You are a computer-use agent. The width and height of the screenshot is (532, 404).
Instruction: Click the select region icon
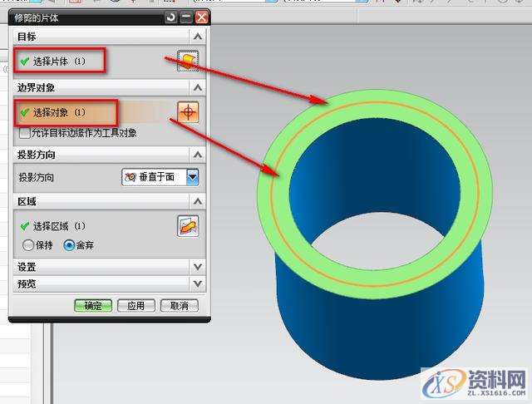[x=190, y=225]
